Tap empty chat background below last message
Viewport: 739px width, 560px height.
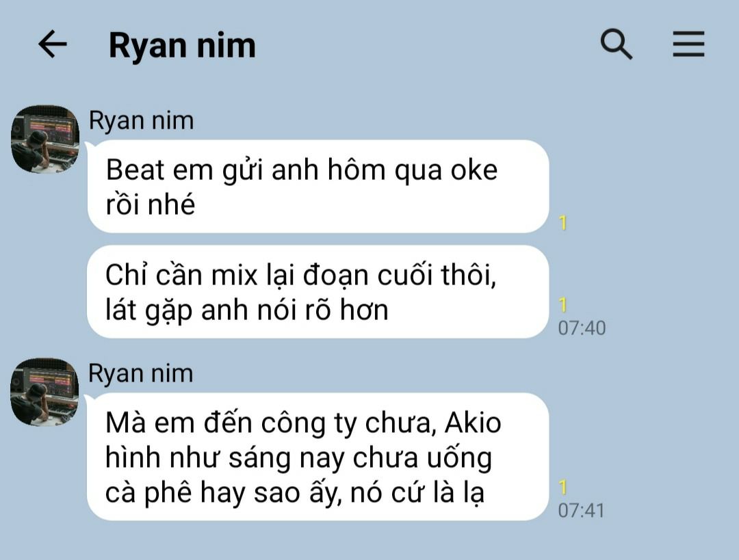(369, 542)
